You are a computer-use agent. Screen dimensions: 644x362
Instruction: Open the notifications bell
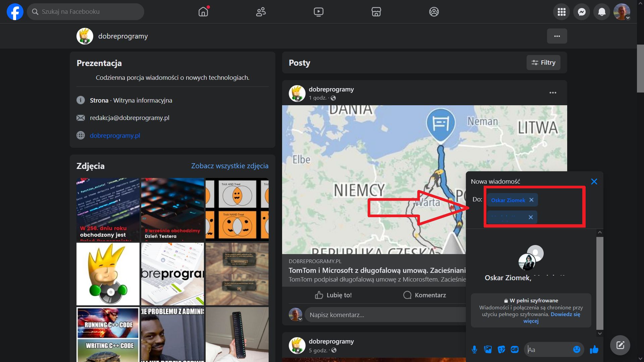[601, 11]
